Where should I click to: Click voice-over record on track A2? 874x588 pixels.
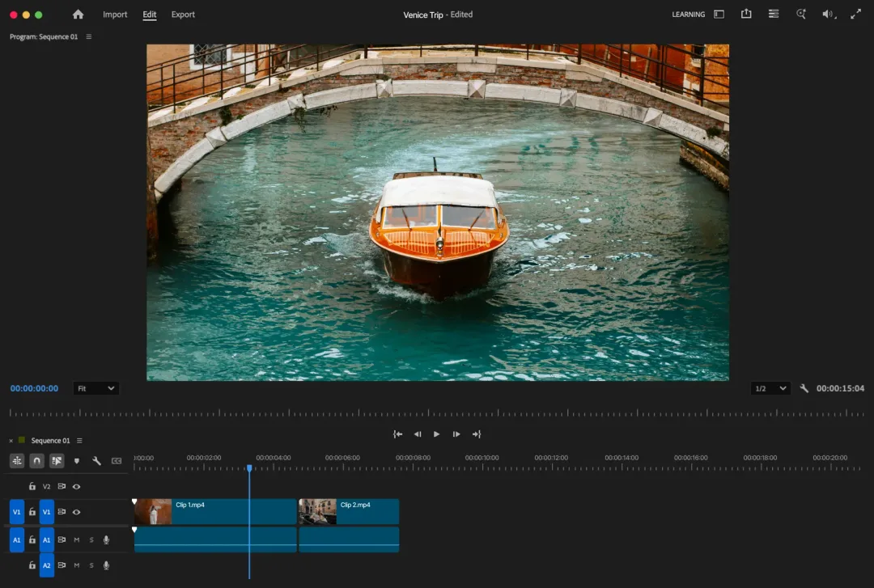click(106, 565)
